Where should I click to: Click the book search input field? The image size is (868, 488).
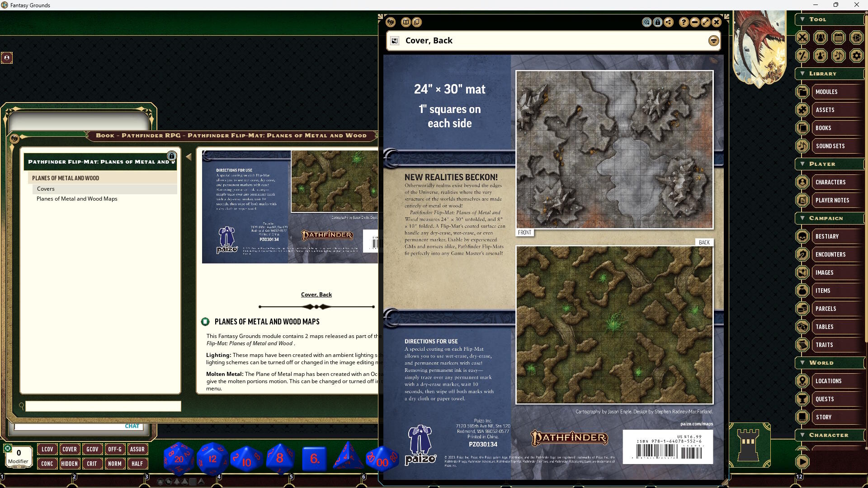click(103, 406)
